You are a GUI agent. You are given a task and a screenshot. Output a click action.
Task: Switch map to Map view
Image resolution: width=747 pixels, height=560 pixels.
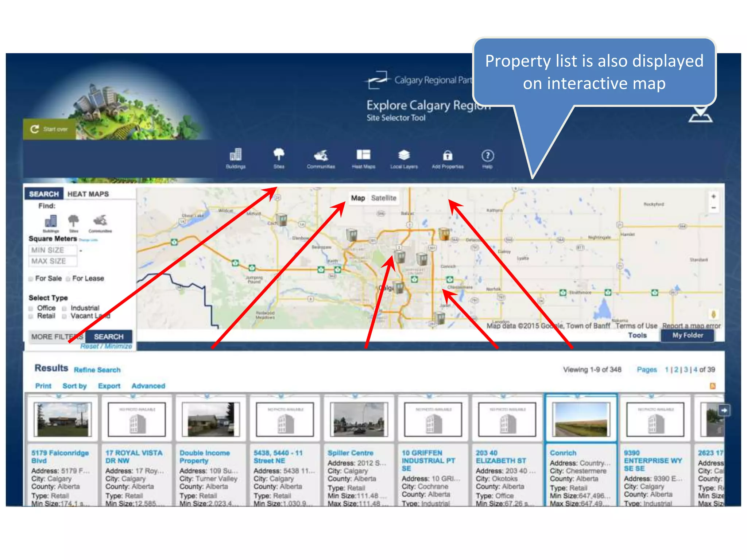pyautogui.click(x=358, y=198)
